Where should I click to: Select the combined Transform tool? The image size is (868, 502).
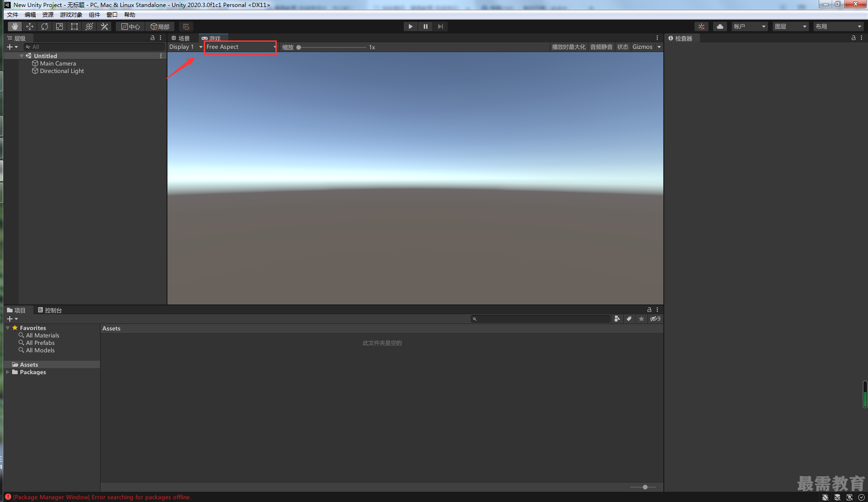coord(89,26)
